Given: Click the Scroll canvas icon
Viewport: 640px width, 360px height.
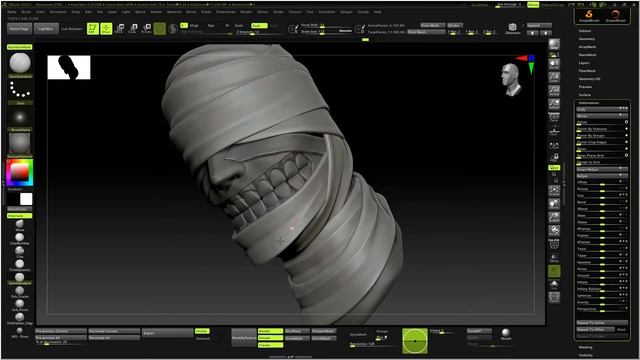Looking at the screenshot, I should 554,64.
